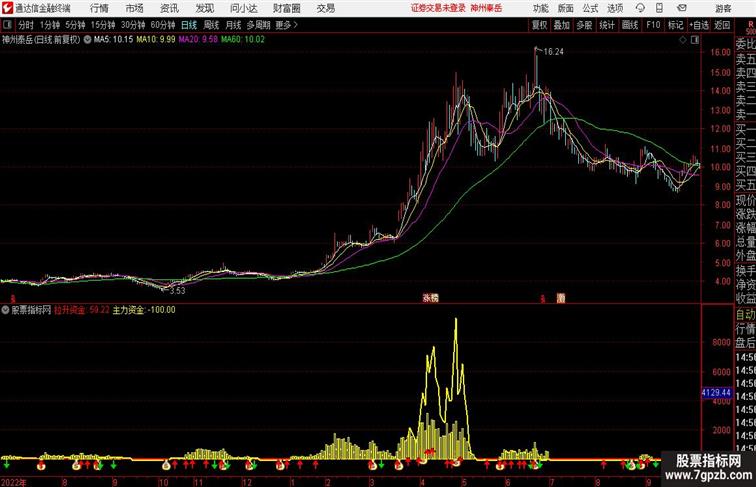Screen dimensions: 756x487
Task: Open the 选项 menu
Action: click(x=615, y=8)
